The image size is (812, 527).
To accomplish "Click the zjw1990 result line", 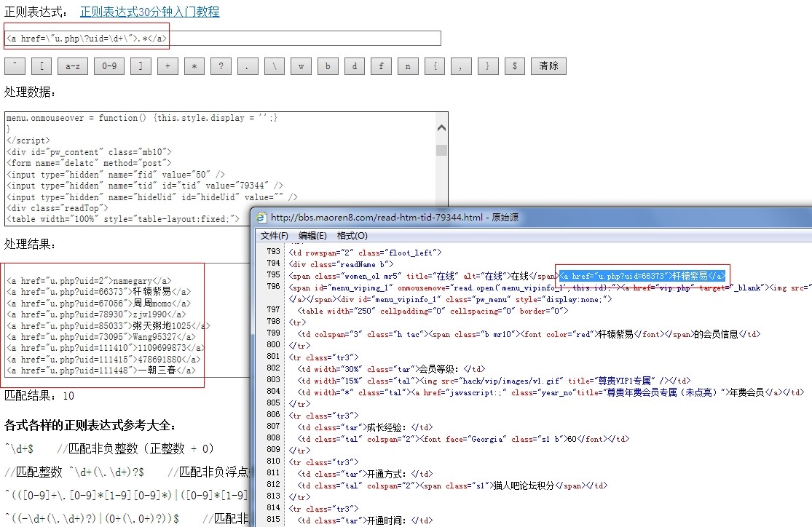I will point(96,314).
